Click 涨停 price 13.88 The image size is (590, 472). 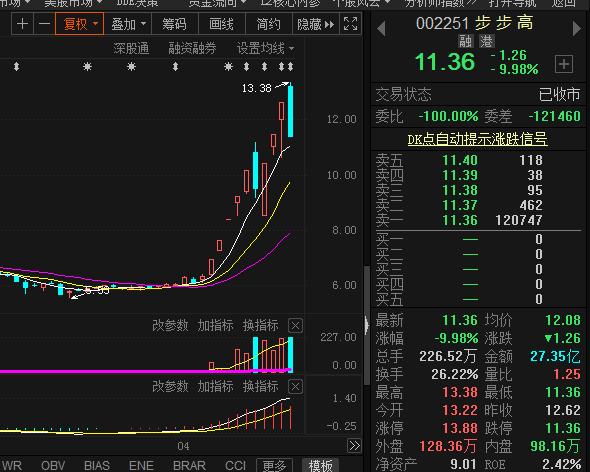460,428
